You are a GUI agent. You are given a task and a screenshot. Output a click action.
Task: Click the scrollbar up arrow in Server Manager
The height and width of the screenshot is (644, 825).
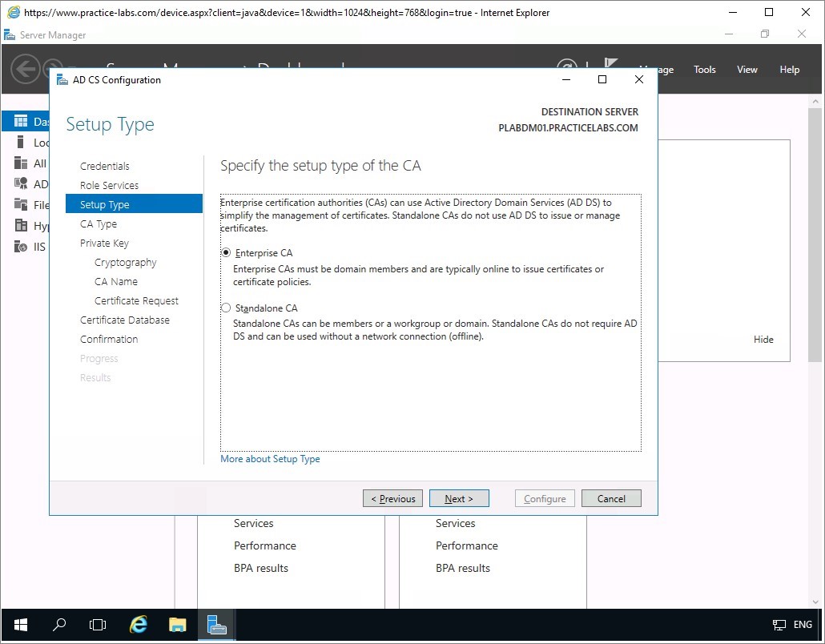click(x=815, y=101)
